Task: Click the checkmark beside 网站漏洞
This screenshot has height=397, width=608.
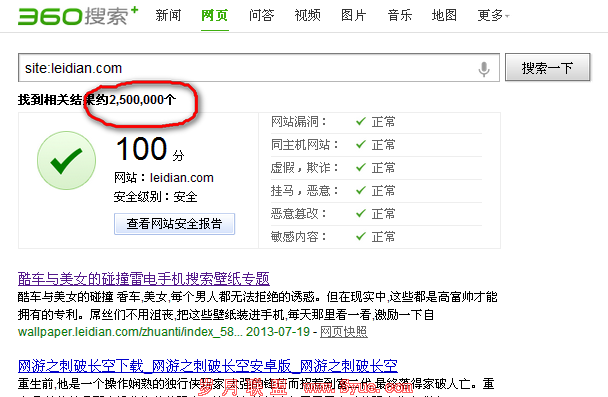Action: tap(361, 121)
